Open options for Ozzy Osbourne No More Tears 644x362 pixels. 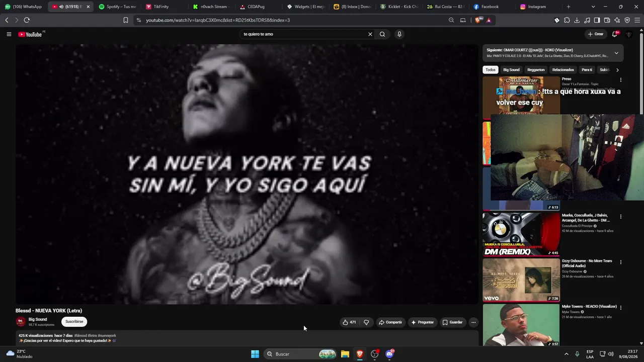[x=620, y=262]
